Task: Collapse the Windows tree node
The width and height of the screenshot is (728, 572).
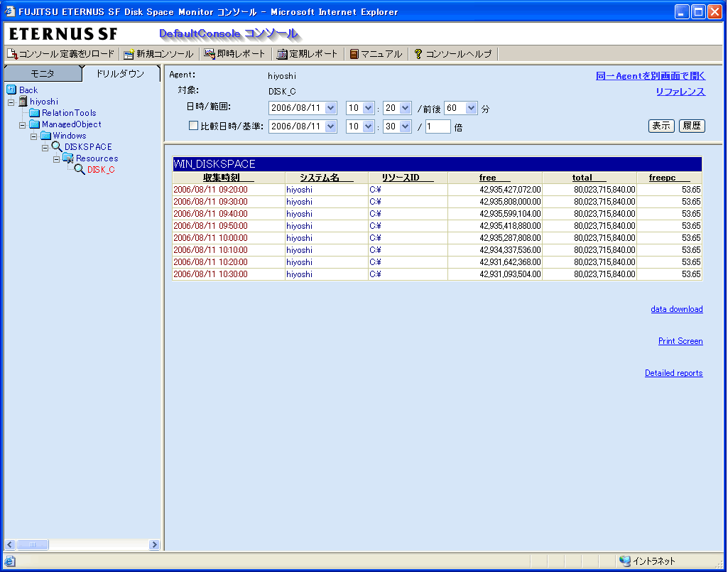Action: tap(33, 136)
